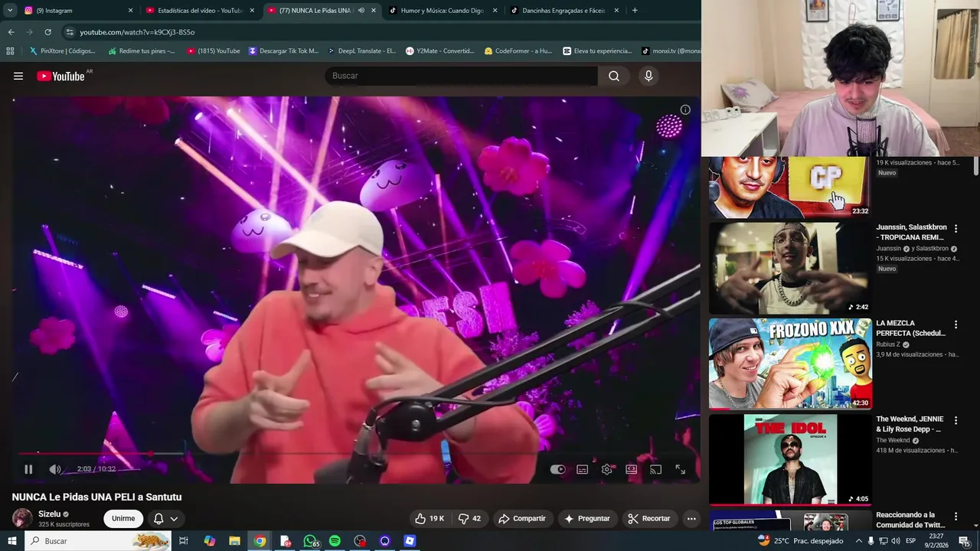Viewport: 980px width, 551px height.
Task: Open the Windows notification center
Action: pos(964,541)
